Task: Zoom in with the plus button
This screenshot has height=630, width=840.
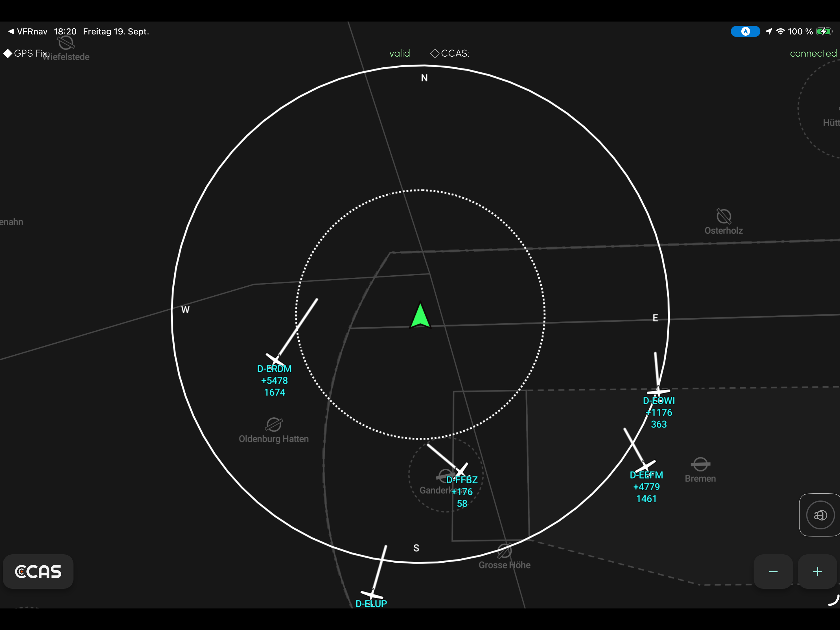Action: pyautogui.click(x=817, y=572)
